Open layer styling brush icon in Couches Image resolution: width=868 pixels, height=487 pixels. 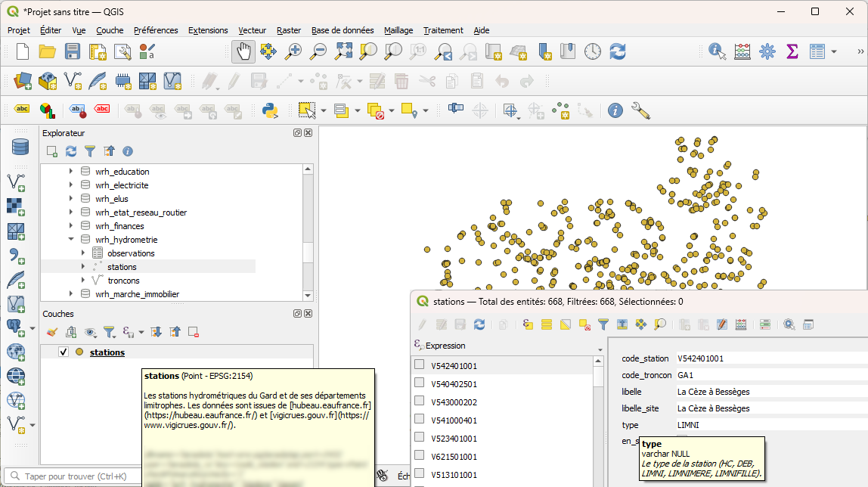(x=52, y=332)
